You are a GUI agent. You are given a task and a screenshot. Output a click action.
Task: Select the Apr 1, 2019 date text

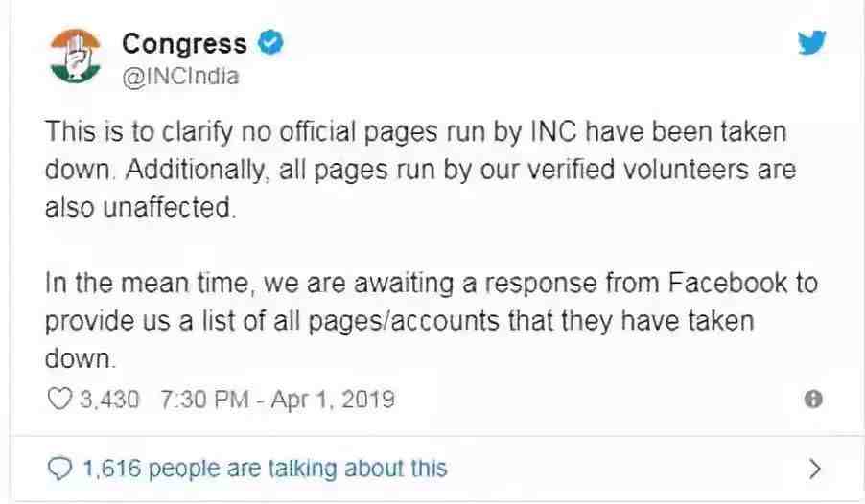(333, 400)
